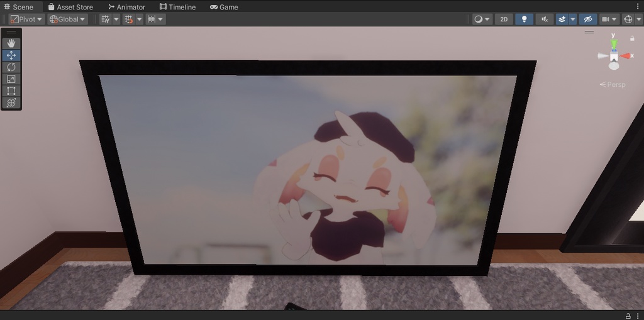Click the center cube of the orientation gizmo
The height and width of the screenshot is (320, 644).
[614, 57]
